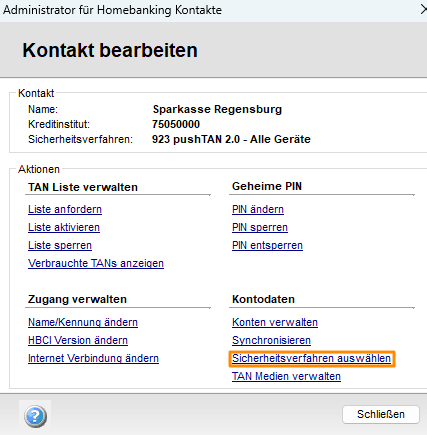427x435 pixels.
Task: Click the Zugang verwalten heading
Action: pos(77,299)
